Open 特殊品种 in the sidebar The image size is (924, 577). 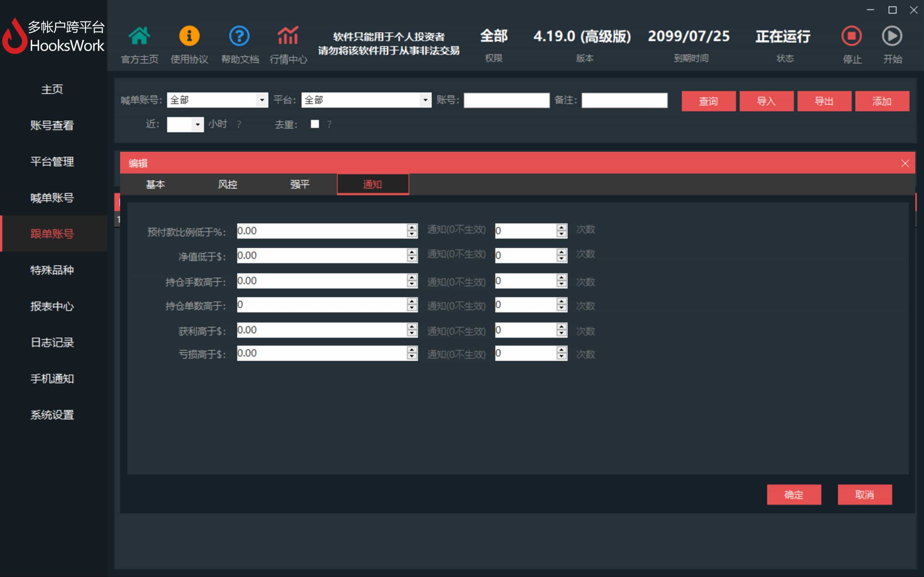coord(52,270)
